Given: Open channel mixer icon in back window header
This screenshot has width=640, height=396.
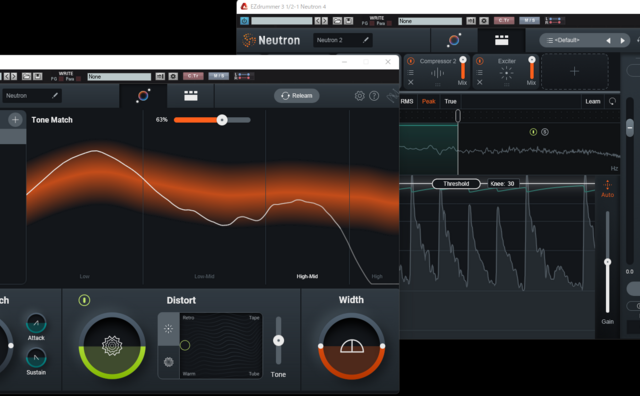Looking at the screenshot, I should tap(471, 21).
